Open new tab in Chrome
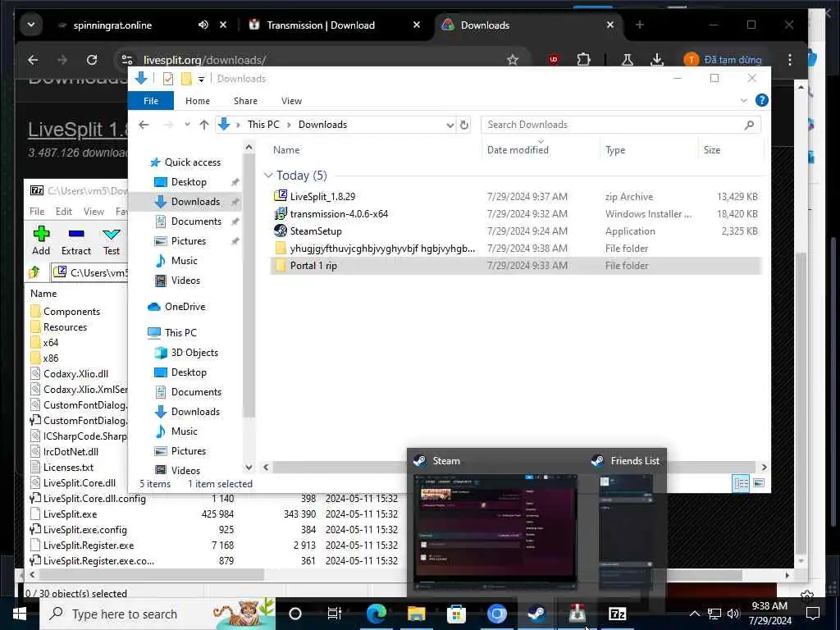The width and height of the screenshot is (840, 630). coord(639,25)
